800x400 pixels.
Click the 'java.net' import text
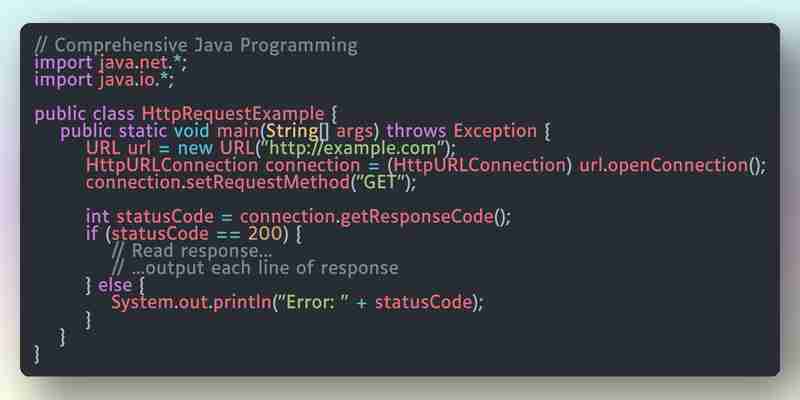tap(133, 63)
